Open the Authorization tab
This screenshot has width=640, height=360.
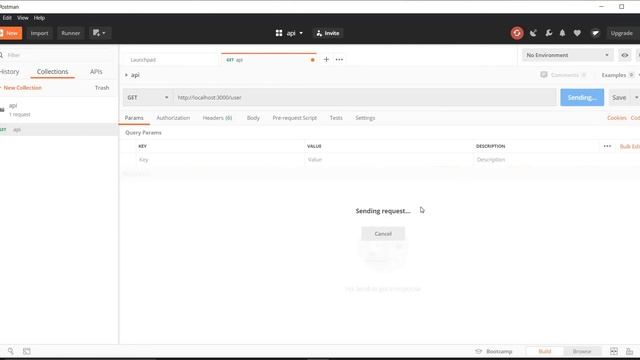[x=173, y=118]
